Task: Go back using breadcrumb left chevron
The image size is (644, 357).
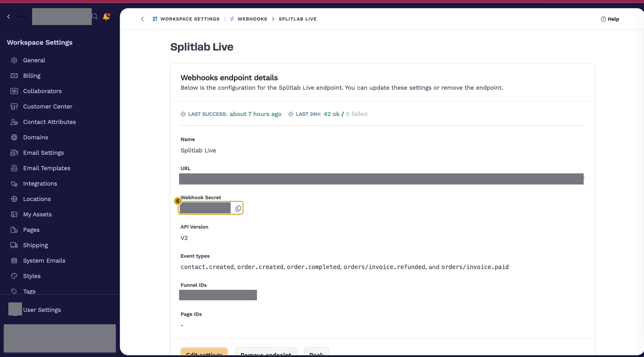Action: tap(142, 19)
